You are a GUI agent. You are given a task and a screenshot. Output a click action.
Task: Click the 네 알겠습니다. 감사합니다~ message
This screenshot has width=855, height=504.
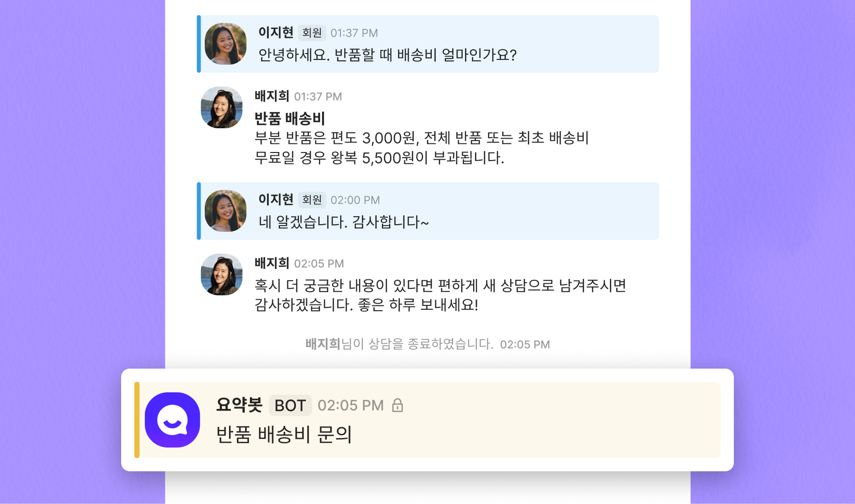pyautogui.click(x=343, y=222)
